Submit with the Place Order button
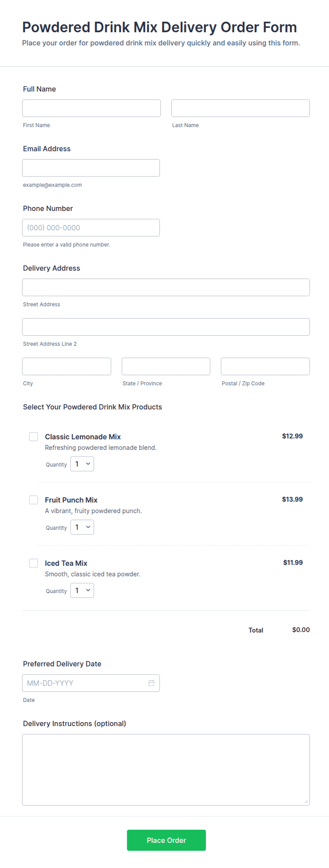This screenshot has height=868, width=329. [166, 840]
